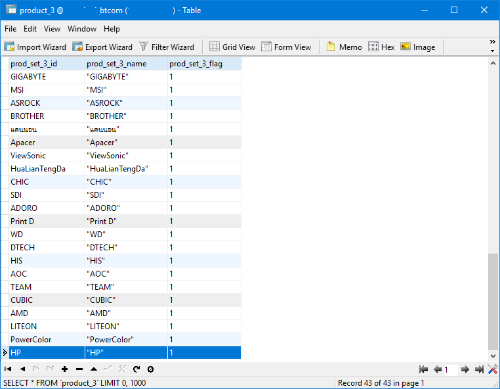The height and width of the screenshot is (389, 500).
Task: Open the limit record settings icon
Action: click(493, 369)
